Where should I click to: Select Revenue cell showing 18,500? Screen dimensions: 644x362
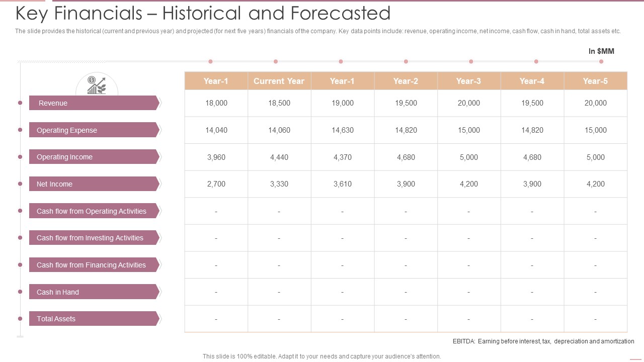[279, 103]
